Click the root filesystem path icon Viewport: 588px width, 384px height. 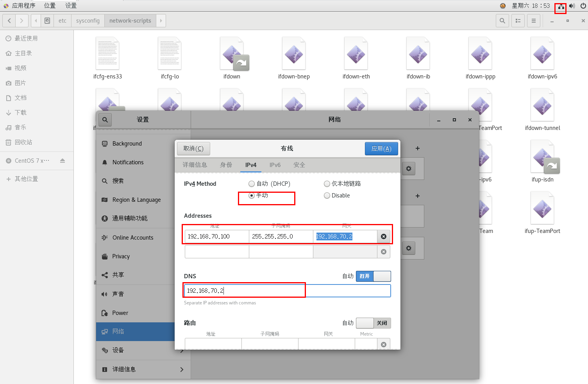pos(47,21)
